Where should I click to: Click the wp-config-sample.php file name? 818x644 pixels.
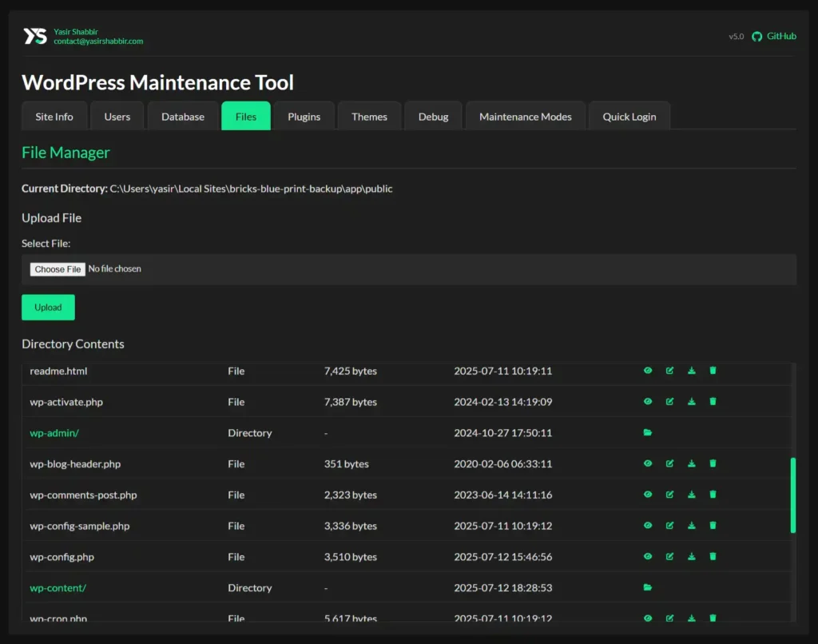pos(80,526)
